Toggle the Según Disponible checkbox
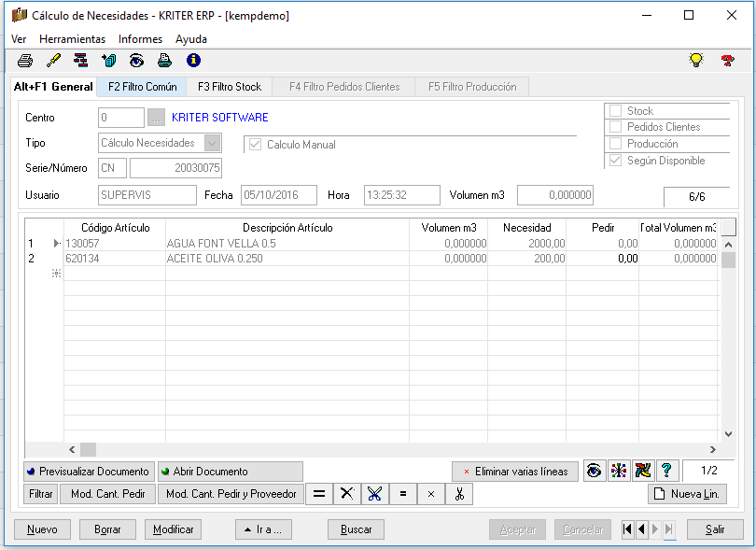 (x=615, y=161)
